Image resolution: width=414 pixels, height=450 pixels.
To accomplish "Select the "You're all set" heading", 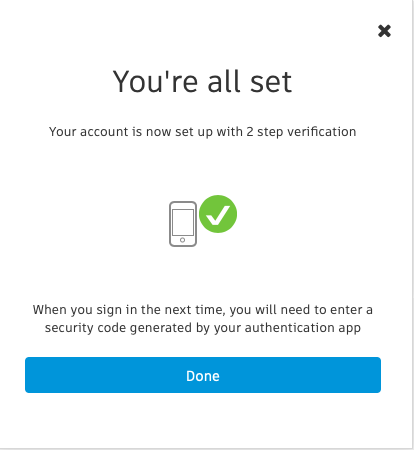I will click(x=202, y=81).
